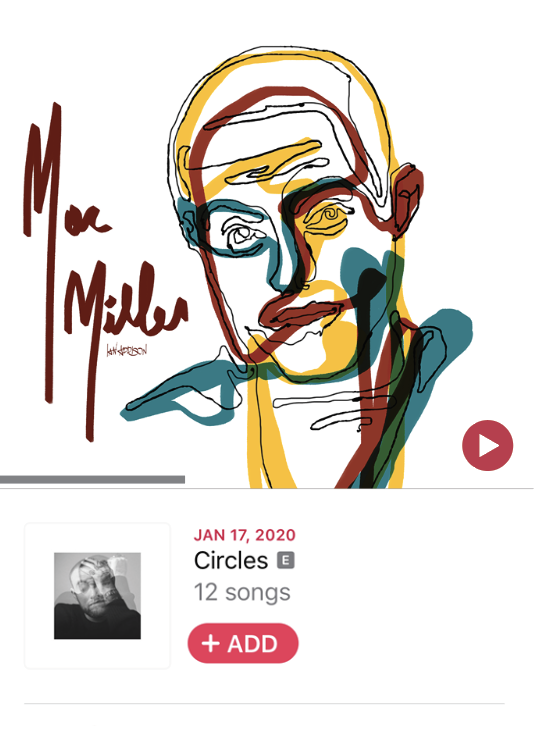The height and width of the screenshot is (734, 538).
Task: Open the Circles album cover thumbnail
Action: coord(97,596)
